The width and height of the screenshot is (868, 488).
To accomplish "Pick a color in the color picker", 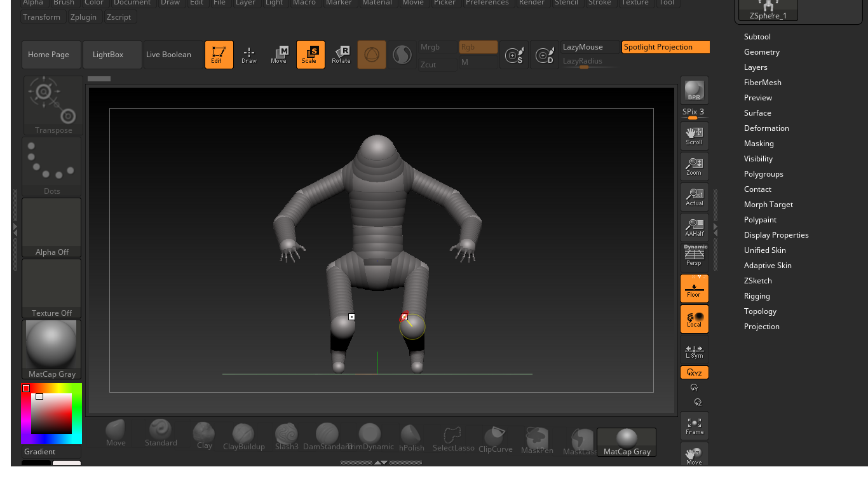I will coord(51,414).
